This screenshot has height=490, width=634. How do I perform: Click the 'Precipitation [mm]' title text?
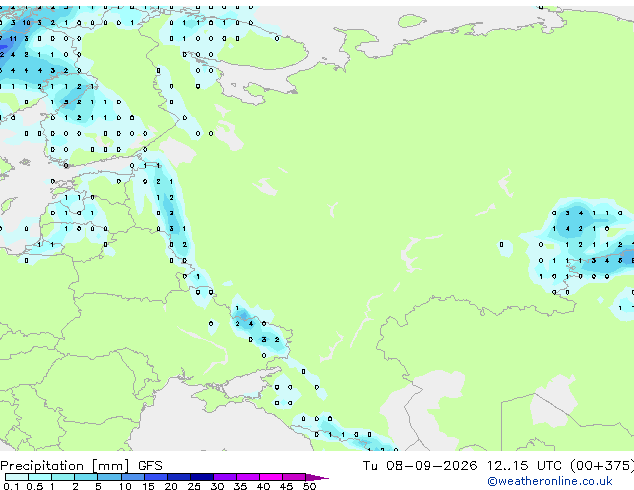65,466
